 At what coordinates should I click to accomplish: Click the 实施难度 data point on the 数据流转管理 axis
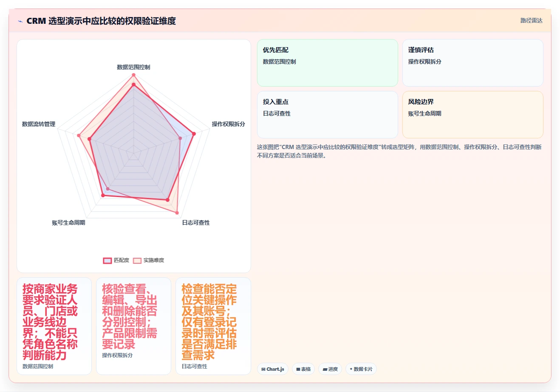[x=79, y=135]
